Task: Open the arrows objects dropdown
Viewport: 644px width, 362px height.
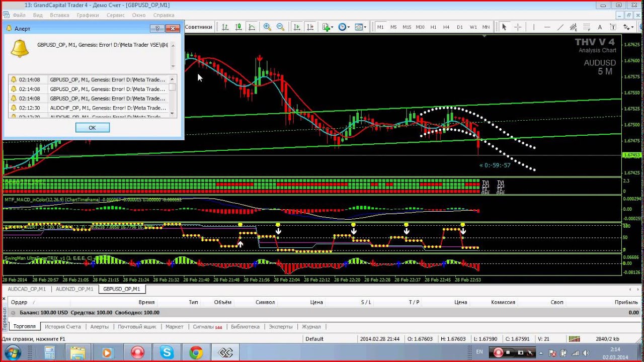Action: (x=628, y=27)
